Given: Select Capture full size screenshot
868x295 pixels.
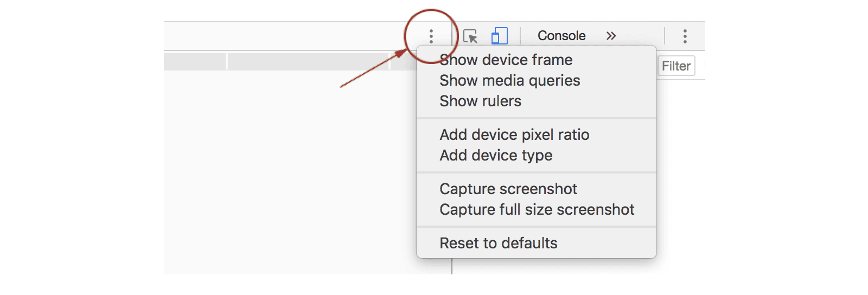Looking at the screenshot, I should 537,209.
